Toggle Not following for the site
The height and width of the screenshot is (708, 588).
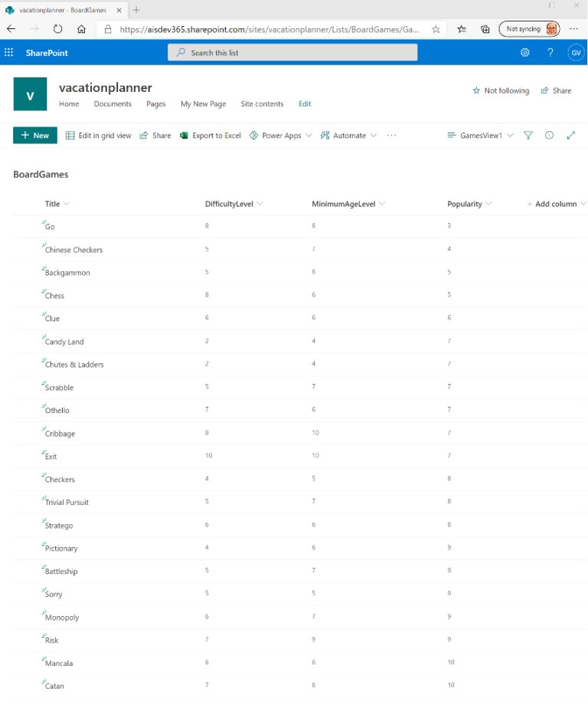click(x=501, y=90)
